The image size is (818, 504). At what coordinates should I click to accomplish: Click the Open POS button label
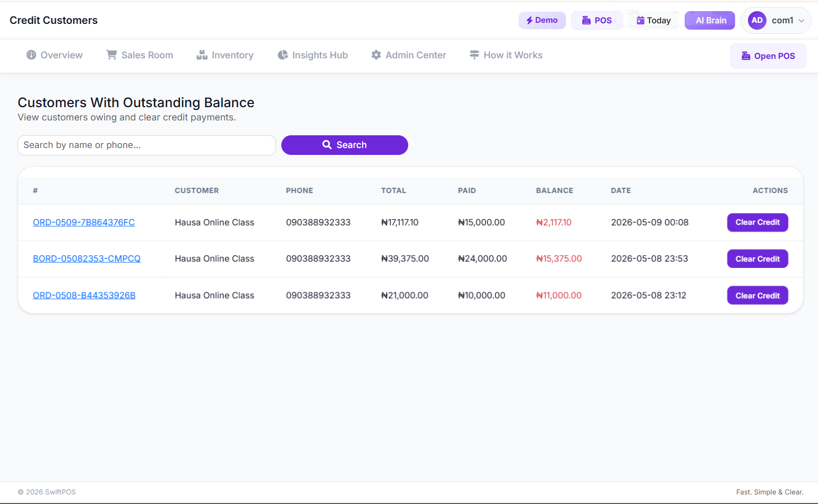[x=774, y=56]
